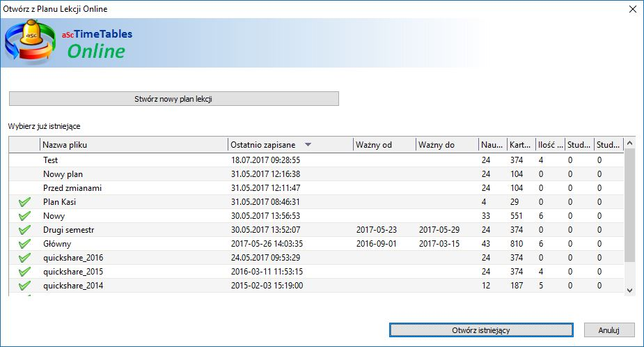This screenshot has width=644, height=347.
Task: Click green checkmark beside quickshare_2014
Action: coord(25,286)
